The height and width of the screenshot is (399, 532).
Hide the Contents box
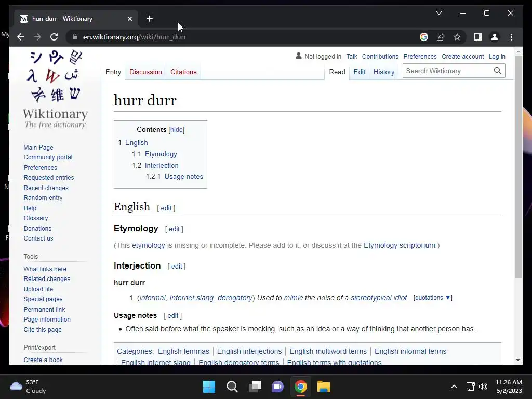click(x=177, y=129)
